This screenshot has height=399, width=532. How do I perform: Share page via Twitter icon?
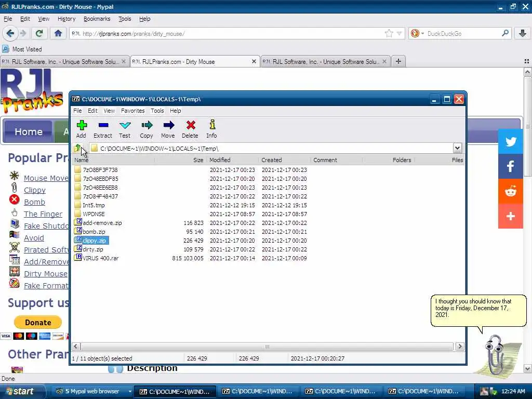(x=511, y=141)
